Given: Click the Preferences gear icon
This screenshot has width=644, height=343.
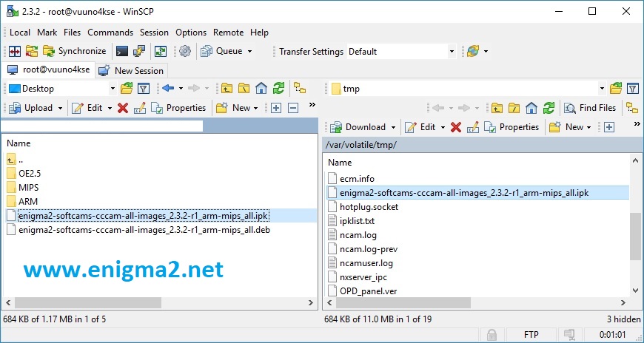Looking at the screenshot, I should (185, 51).
